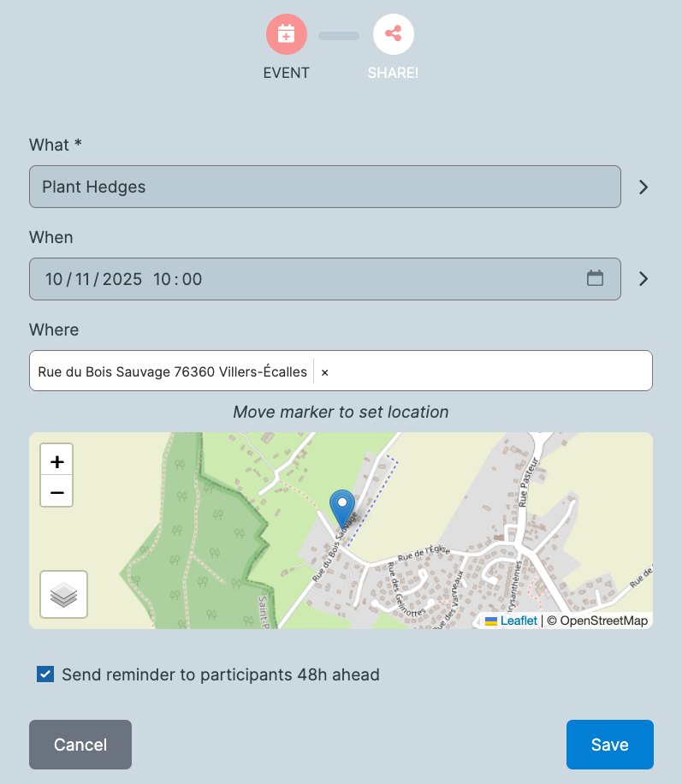Viewport: 682px width, 784px height.
Task: Save the event
Action: [609, 745]
